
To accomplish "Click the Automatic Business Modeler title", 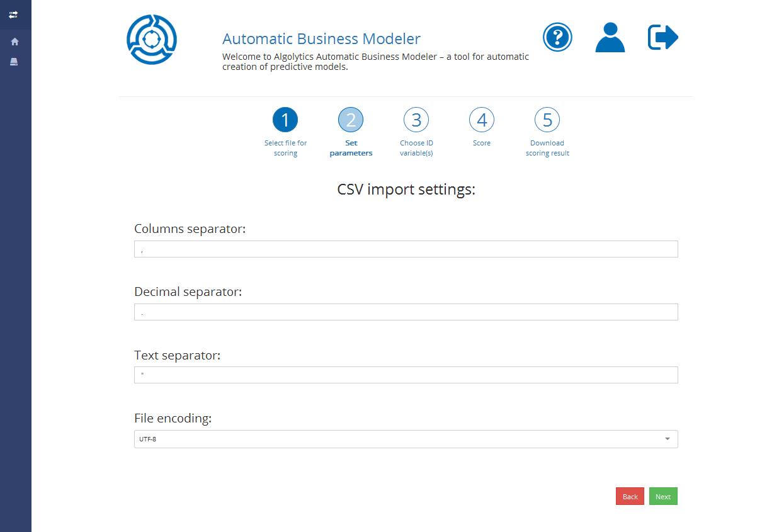I will (321, 38).
